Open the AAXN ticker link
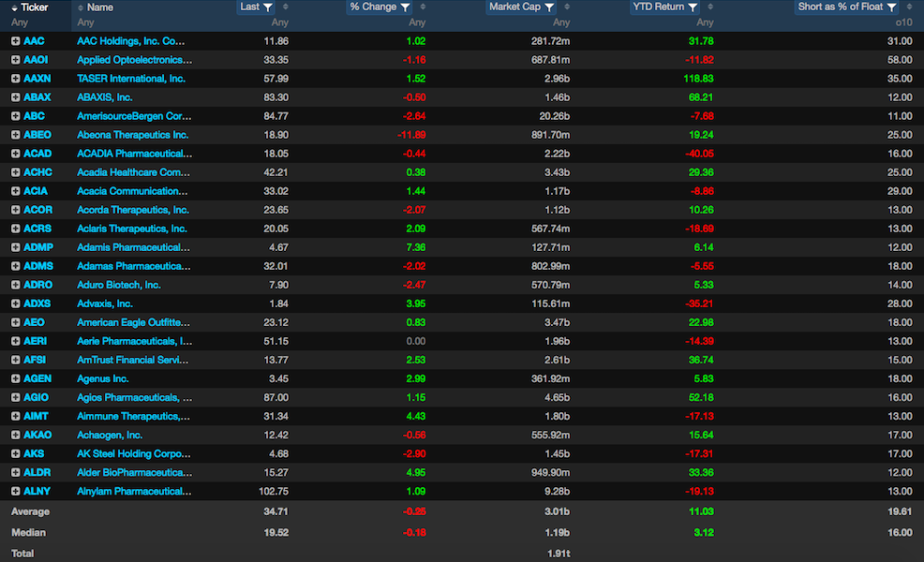Screen dimensions: 924x562 (x=37, y=79)
